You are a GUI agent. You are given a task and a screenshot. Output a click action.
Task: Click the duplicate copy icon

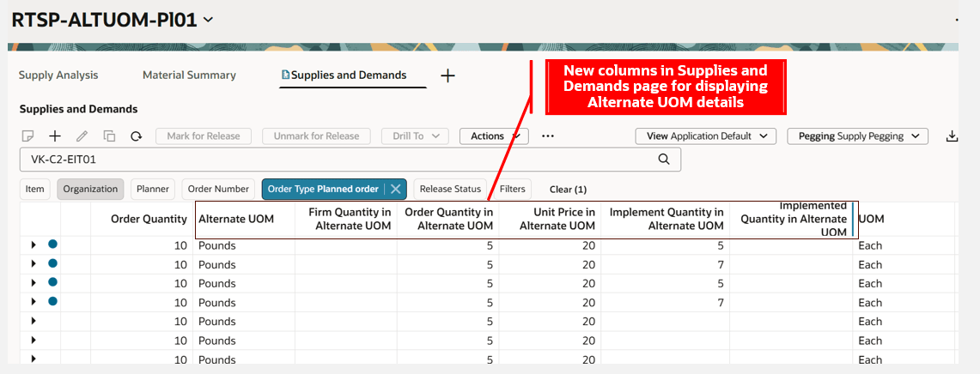[x=109, y=136]
